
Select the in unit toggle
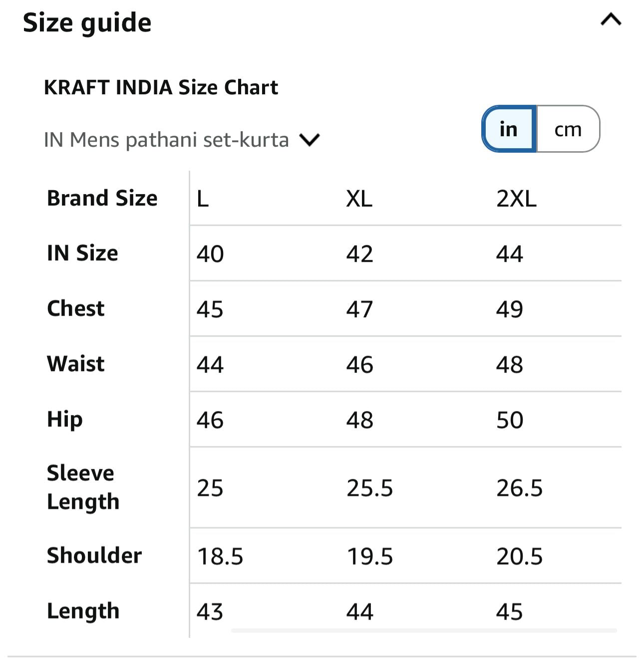[x=509, y=129]
